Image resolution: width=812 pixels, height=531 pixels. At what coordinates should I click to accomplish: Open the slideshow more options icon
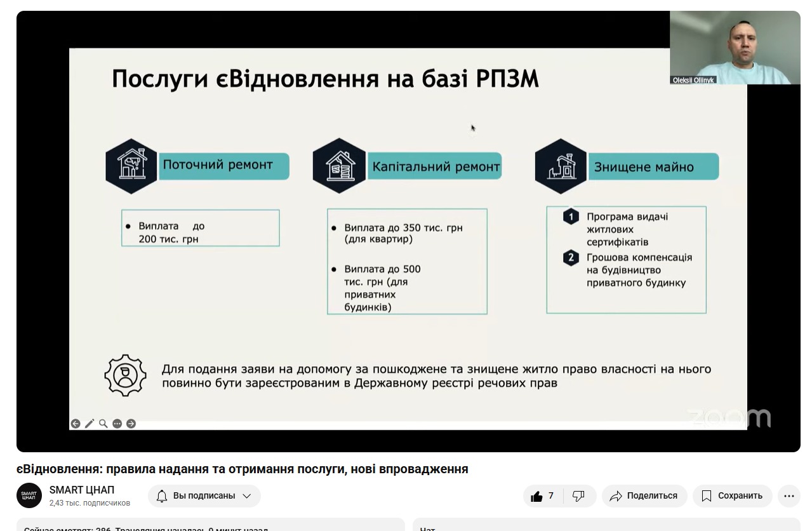[117, 424]
